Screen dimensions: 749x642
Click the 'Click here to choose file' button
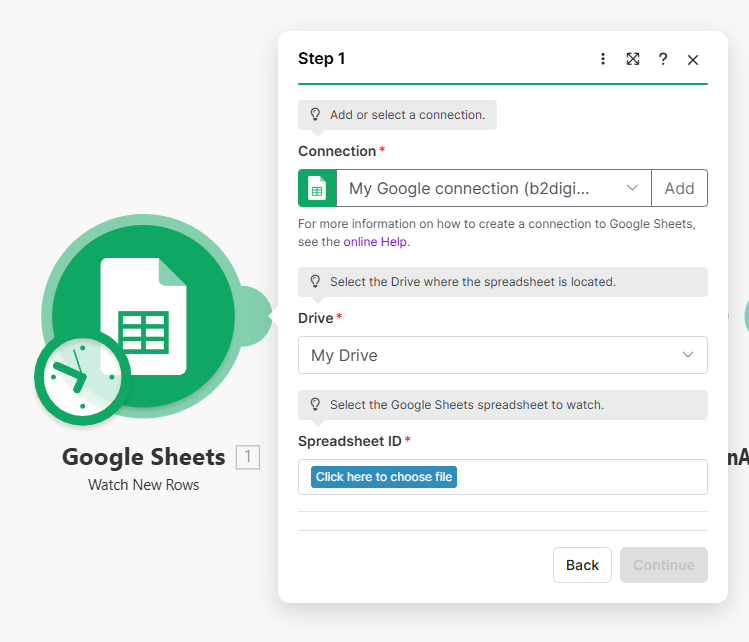(x=384, y=477)
